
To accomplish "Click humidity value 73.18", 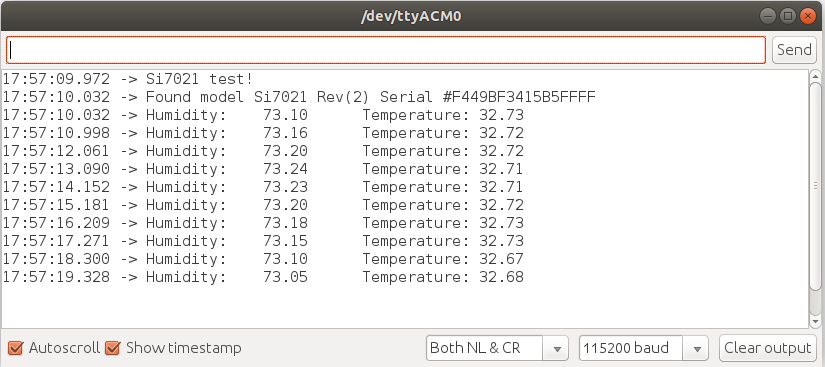I will (x=285, y=223).
